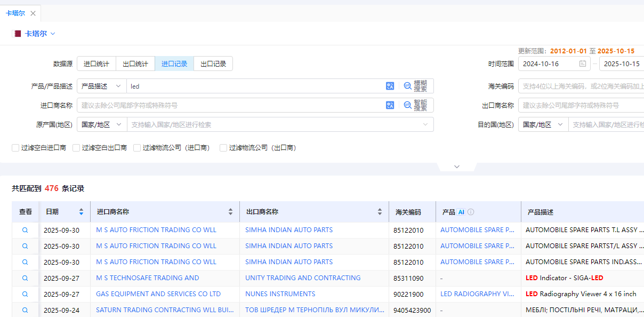Click the AI badge in the 产品 column header
The height and width of the screenshot is (317, 644).
461,211
